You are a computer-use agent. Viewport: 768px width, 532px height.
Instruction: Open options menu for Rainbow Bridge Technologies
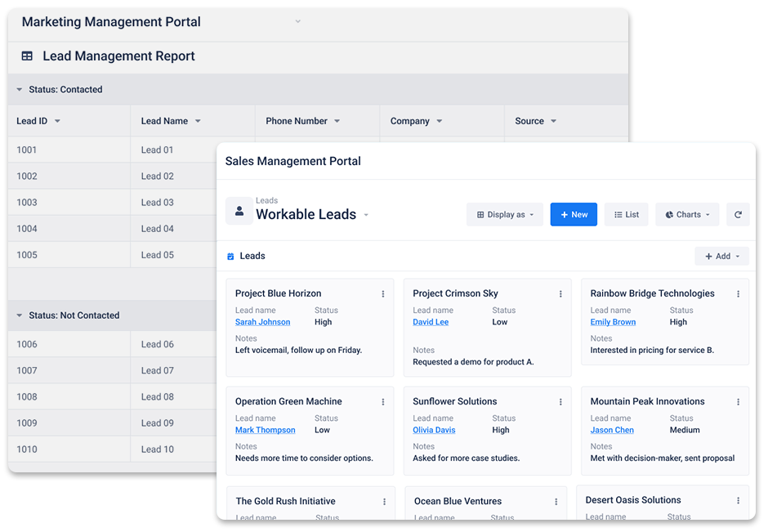[x=738, y=294]
